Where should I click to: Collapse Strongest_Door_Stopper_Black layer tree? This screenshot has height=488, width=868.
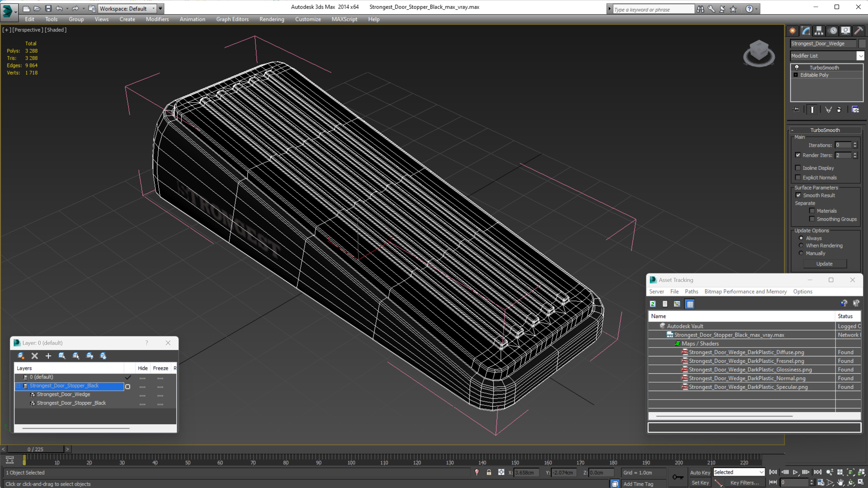18,386
